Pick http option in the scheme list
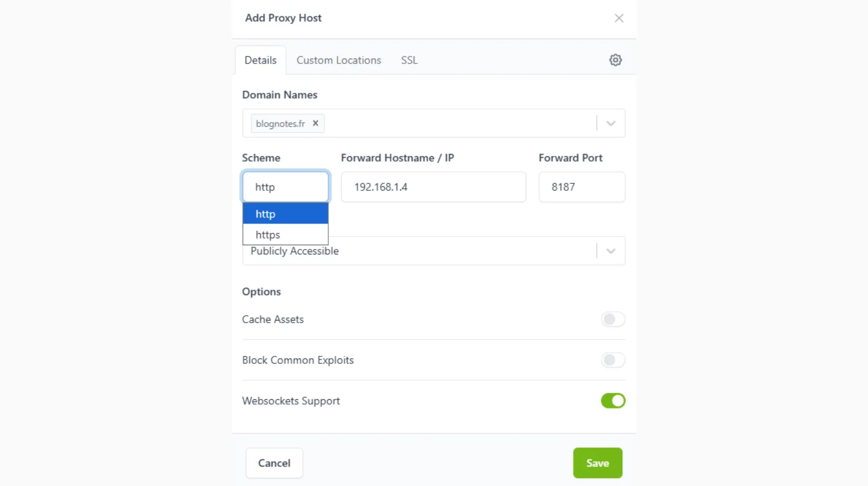This screenshot has height=486, width=868. [266, 214]
